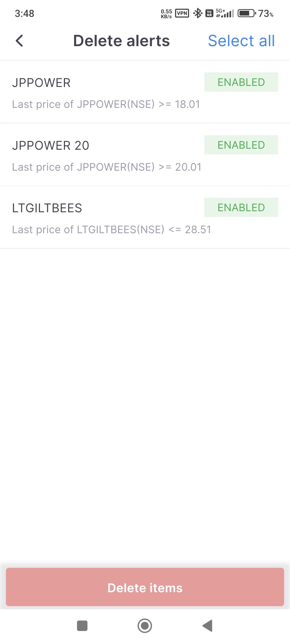Tap Android home circle icon
The image size is (290, 644).
click(x=145, y=626)
